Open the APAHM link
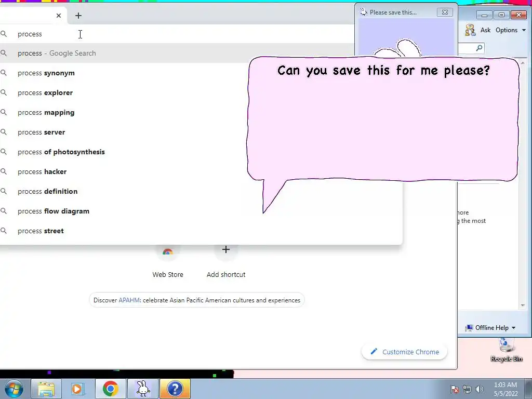Image resolution: width=532 pixels, height=399 pixels. 129,300
